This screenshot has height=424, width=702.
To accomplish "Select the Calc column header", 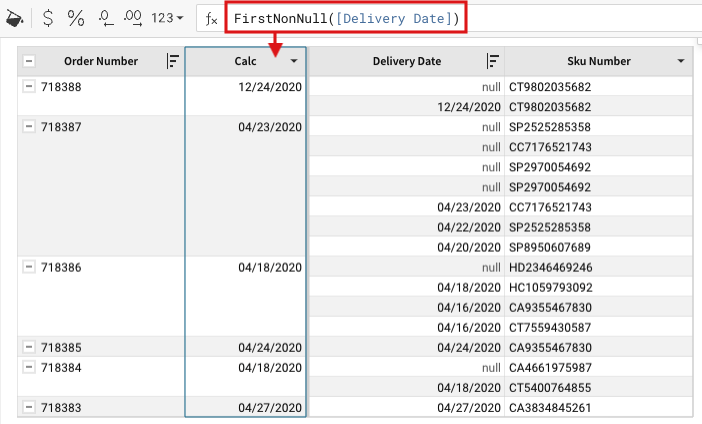I will 239,61.
